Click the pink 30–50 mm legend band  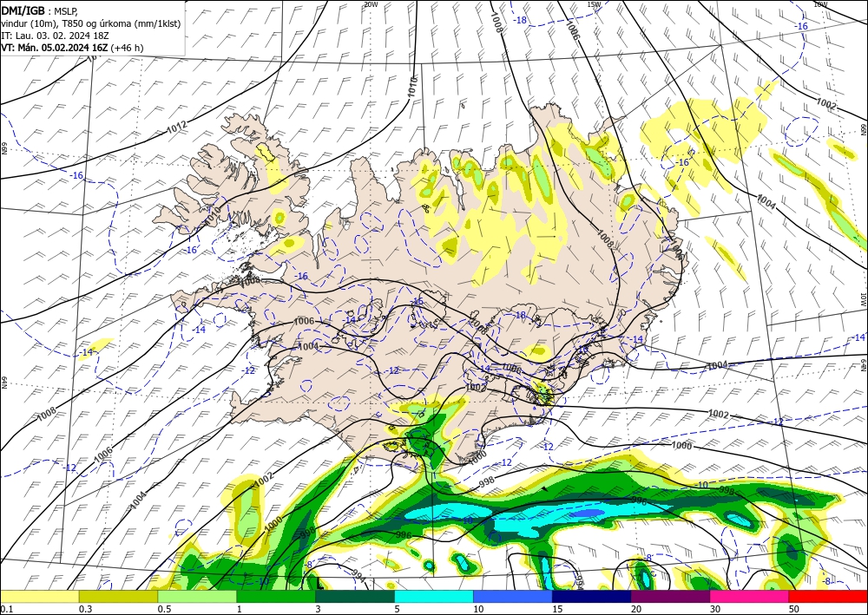[749, 597]
